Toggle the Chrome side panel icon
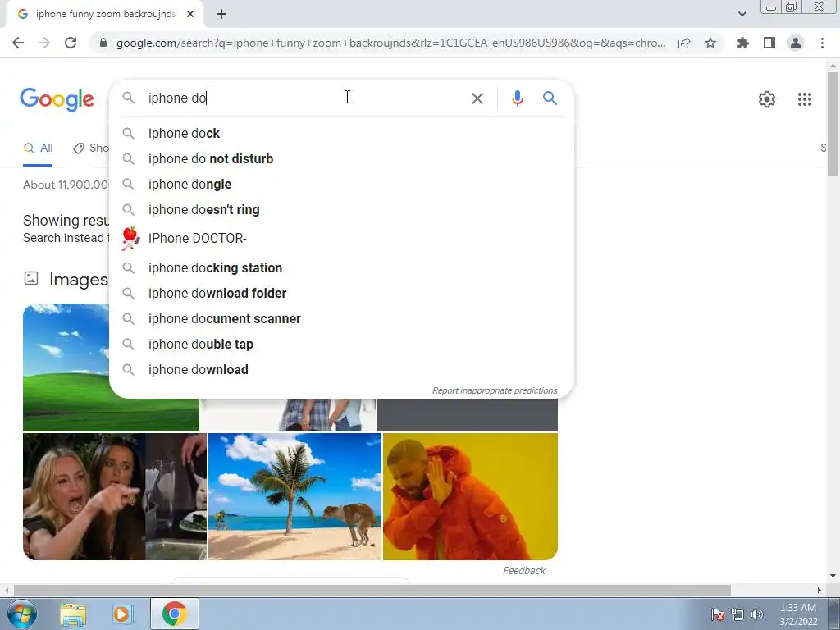Image resolution: width=840 pixels, height=630 pixels. (x=769, y=43)
